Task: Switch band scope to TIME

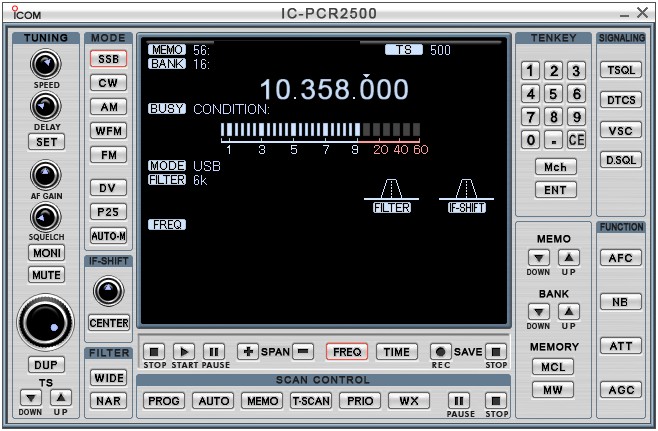Action: tap(397, 352)
